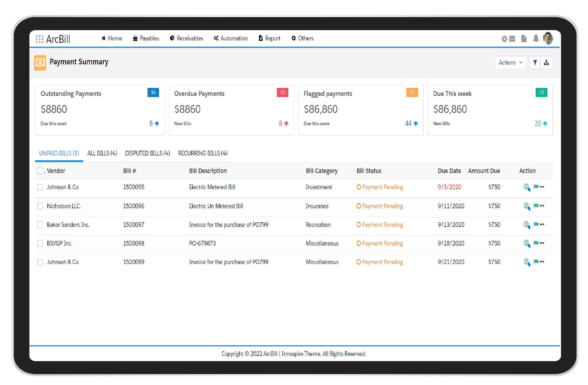The height and width of the screenshot is (385, 588).
Task: Check the box for bill 1500099
Action: [40, 262]
